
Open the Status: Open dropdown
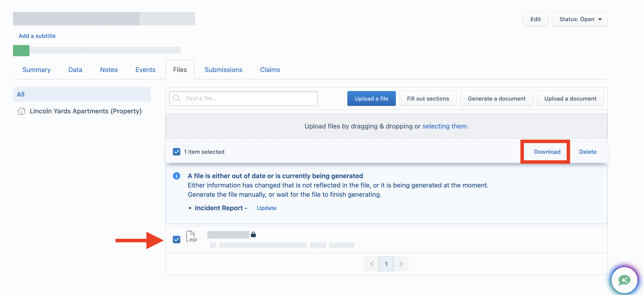(579, 19)
